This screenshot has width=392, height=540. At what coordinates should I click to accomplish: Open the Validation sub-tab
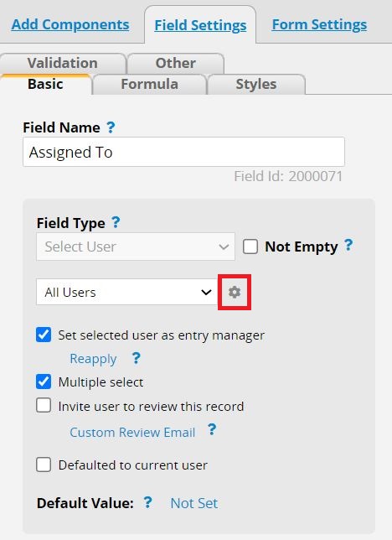pos(63,63)
